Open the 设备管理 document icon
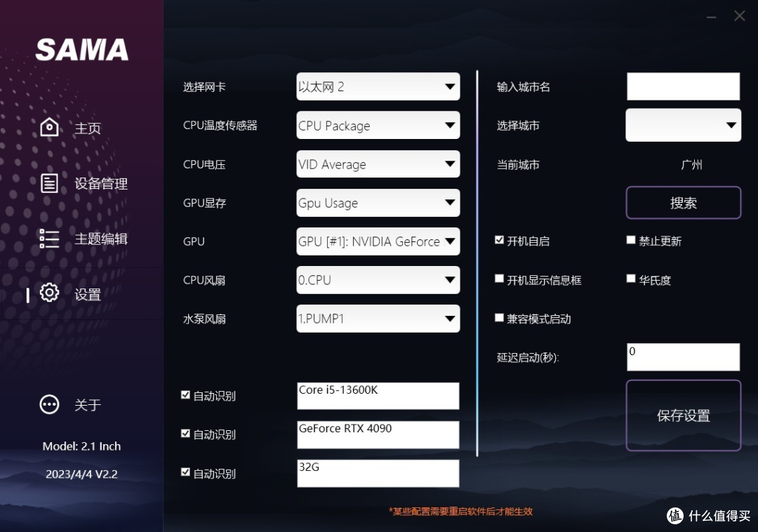The image size is (758, 532). pos(49,183)
